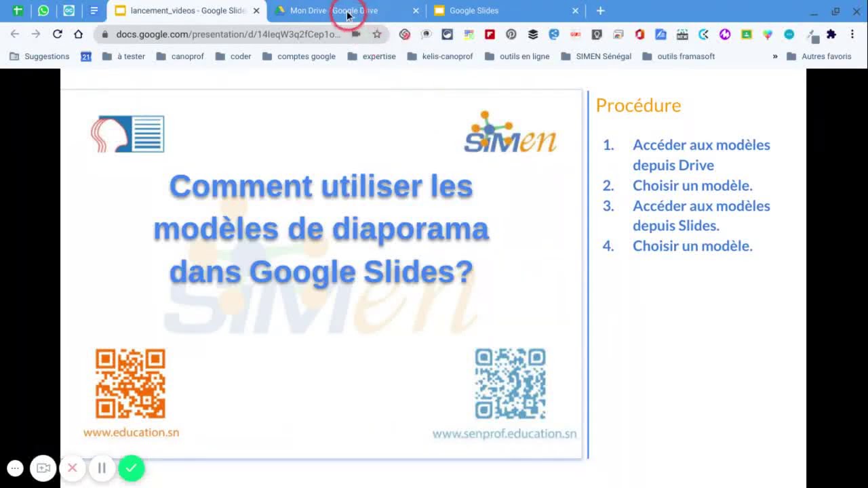The width and height of the screenshot is (868, 488).
Task: Click the purple circular extension icon
Action: coord(725,34)
